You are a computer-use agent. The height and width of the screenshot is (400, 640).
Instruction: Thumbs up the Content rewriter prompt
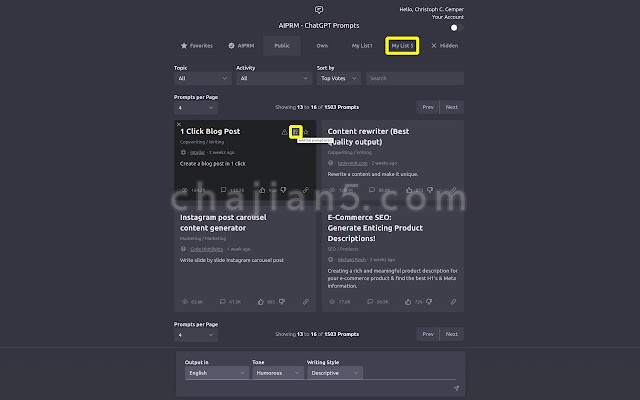[409, 190]
